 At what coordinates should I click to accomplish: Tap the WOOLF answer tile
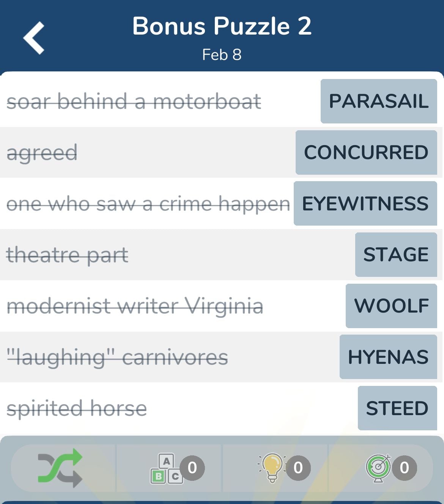(391, 306)
